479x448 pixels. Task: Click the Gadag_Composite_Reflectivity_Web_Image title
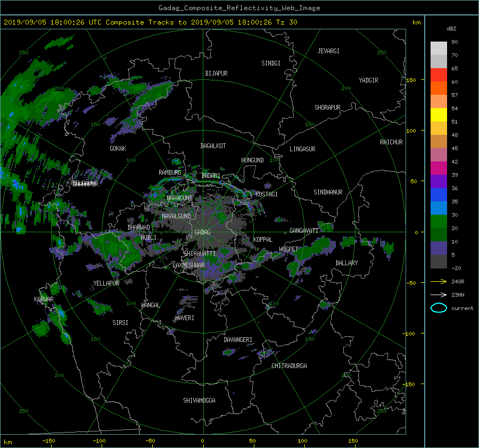coord(239,8)
